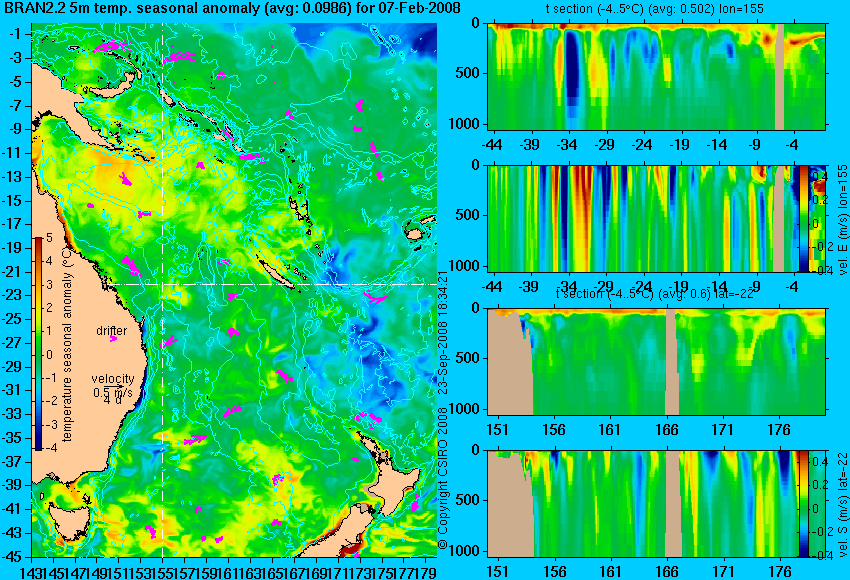
Task: Click the '179' longitude tick on map x-axis
Action: point(426,572)
